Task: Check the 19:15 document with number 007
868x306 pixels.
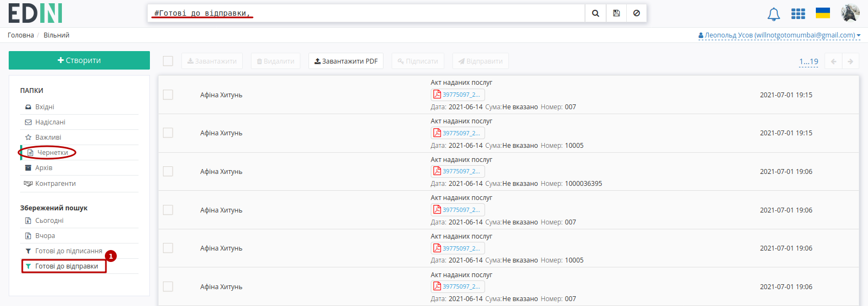Action: pos(168,95)
